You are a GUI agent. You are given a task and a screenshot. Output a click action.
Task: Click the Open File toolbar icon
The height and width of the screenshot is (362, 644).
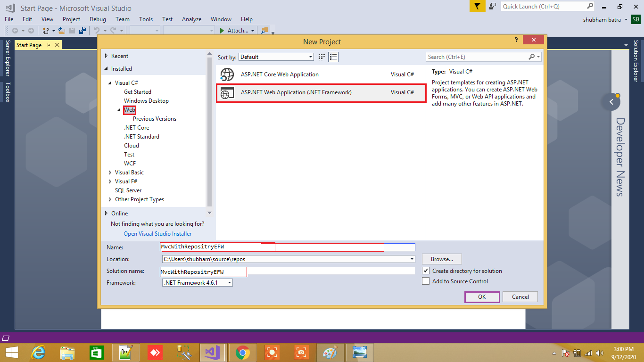[x=61, y=31]
